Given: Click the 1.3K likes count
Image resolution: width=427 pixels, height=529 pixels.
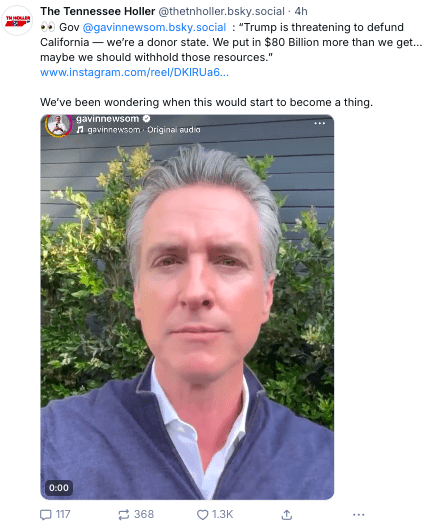Looking at the screenshot, I should coord(222,514).
